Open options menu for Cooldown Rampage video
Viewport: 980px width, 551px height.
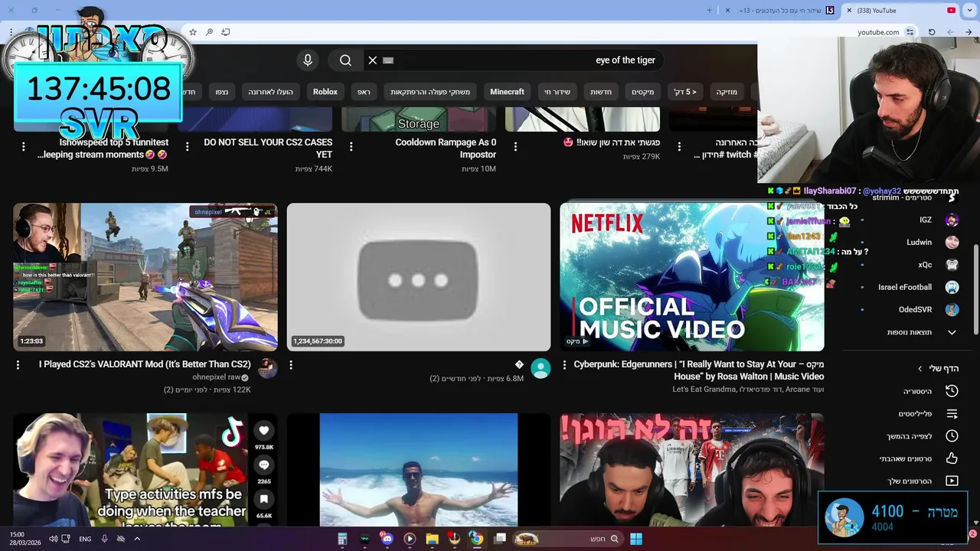click(x=351, y=145)
